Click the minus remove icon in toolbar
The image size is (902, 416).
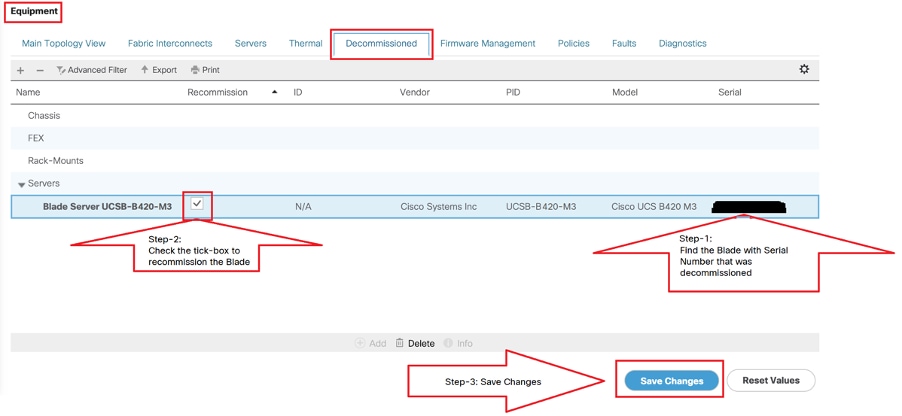click(40, 70)
